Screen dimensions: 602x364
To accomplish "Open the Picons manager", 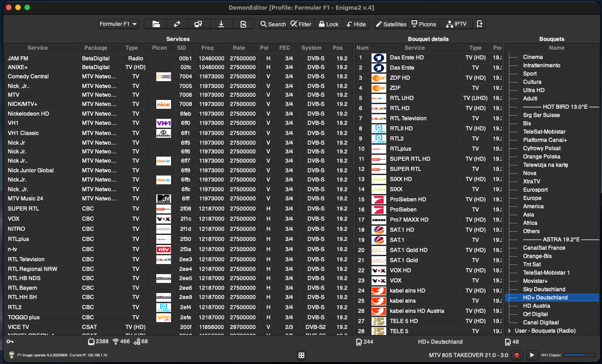I will coord(424,24).
